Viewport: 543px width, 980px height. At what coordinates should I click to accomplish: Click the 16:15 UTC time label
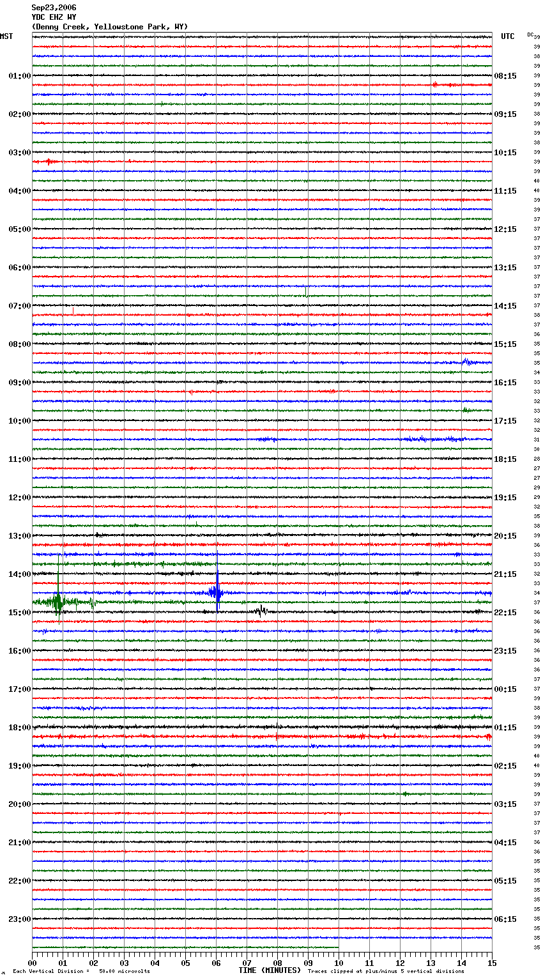505,383
